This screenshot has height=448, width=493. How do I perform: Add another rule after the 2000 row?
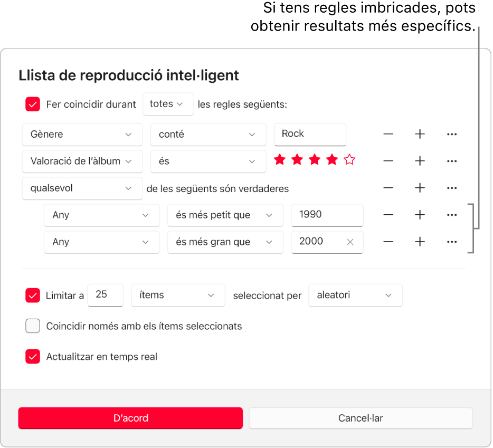(x=420, y=242)
